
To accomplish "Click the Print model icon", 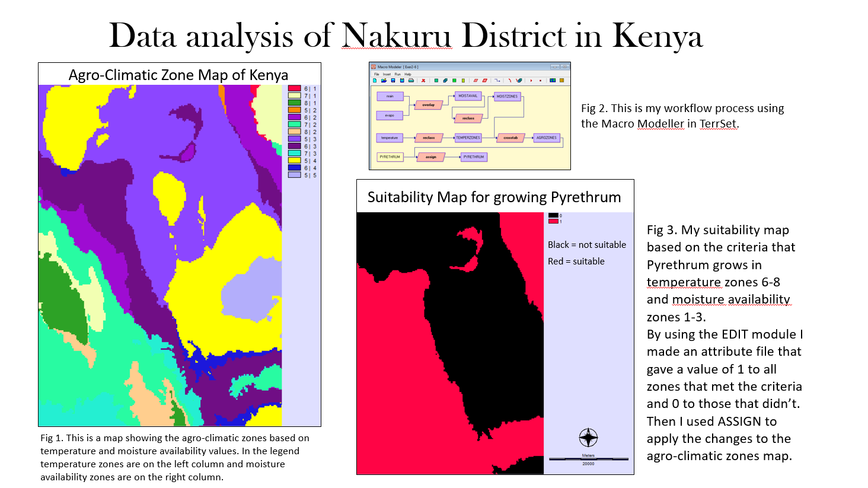I will (411, 80).
